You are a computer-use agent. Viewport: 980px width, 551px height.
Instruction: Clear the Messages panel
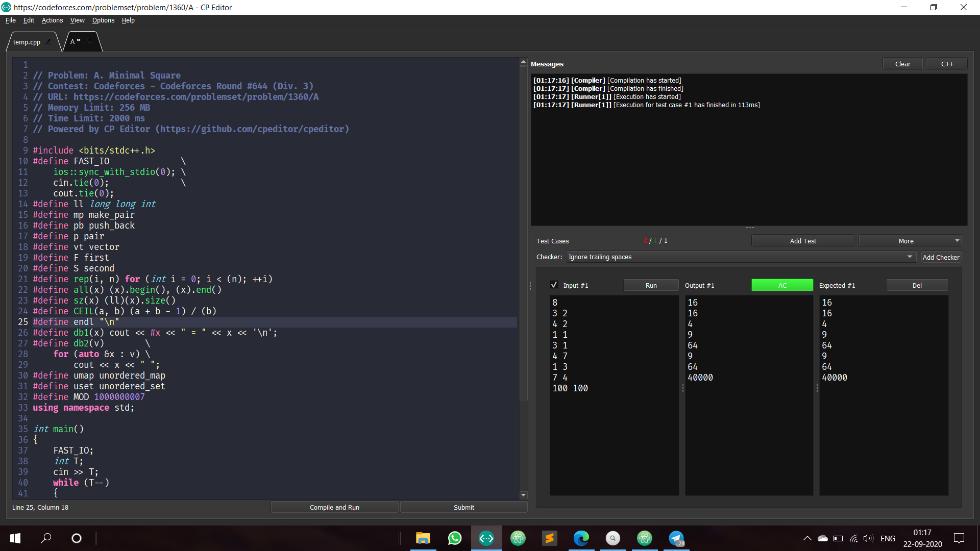(902, 64)
